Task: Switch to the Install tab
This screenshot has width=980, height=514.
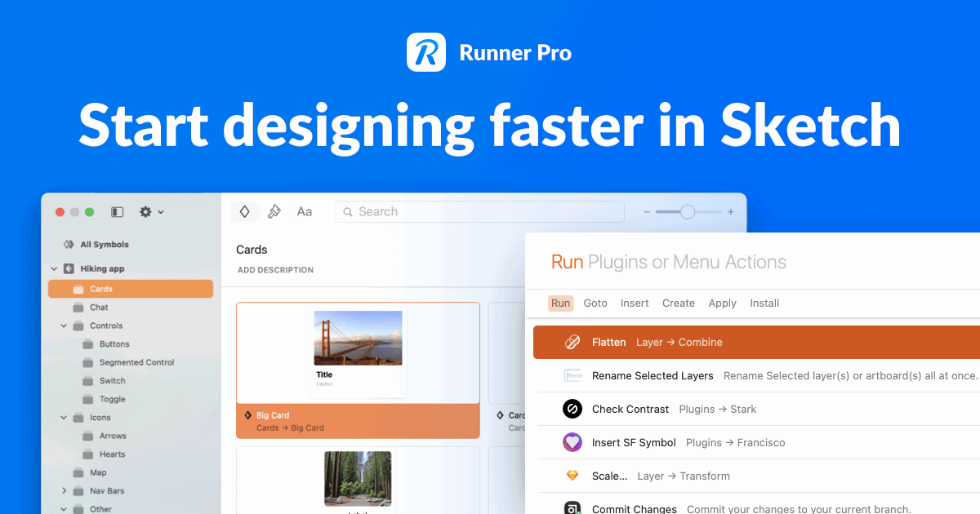Action: tap(764, 303)
